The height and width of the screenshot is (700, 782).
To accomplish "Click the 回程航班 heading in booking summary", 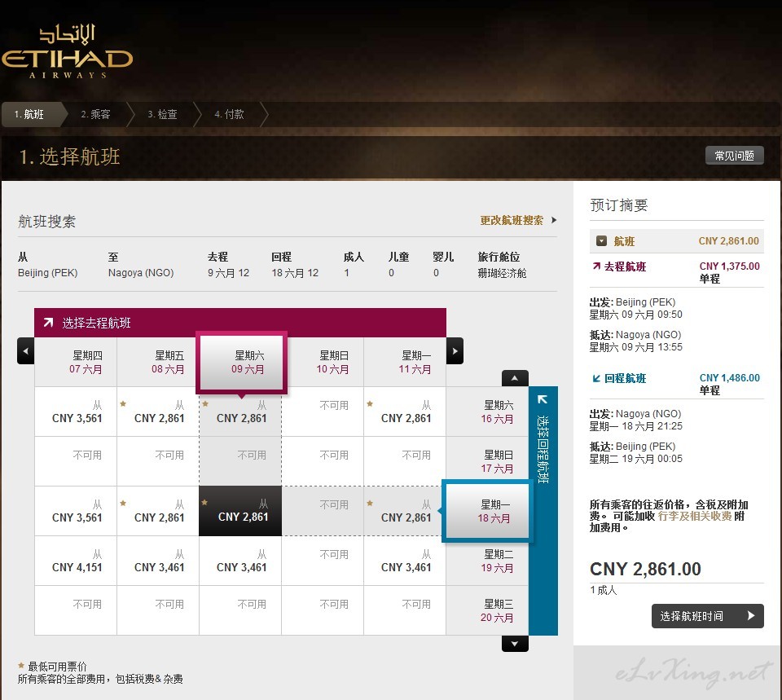I will pos(625,379).
